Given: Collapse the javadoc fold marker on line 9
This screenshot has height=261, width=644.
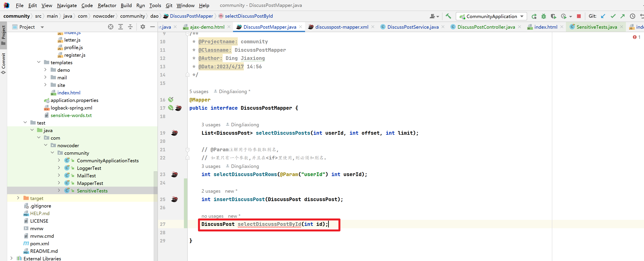Looking at the screenshot, I should pyautogui.click(x=187, y=33).
